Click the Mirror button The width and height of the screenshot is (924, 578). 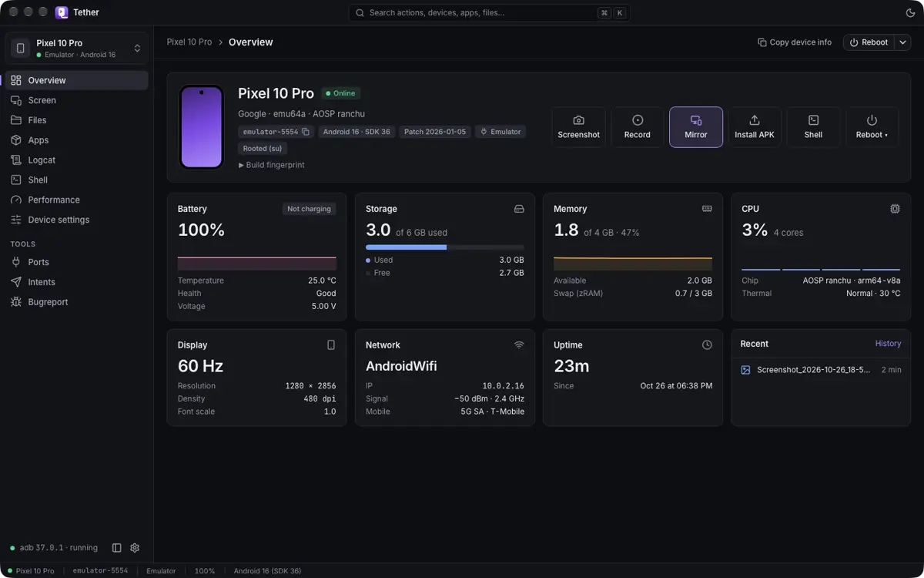(x=696, y=127)
